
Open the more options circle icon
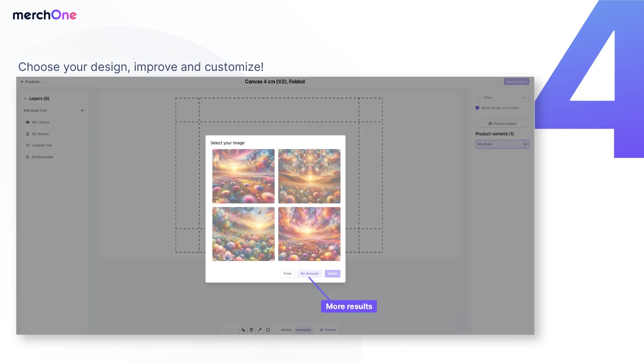point(268,330)
